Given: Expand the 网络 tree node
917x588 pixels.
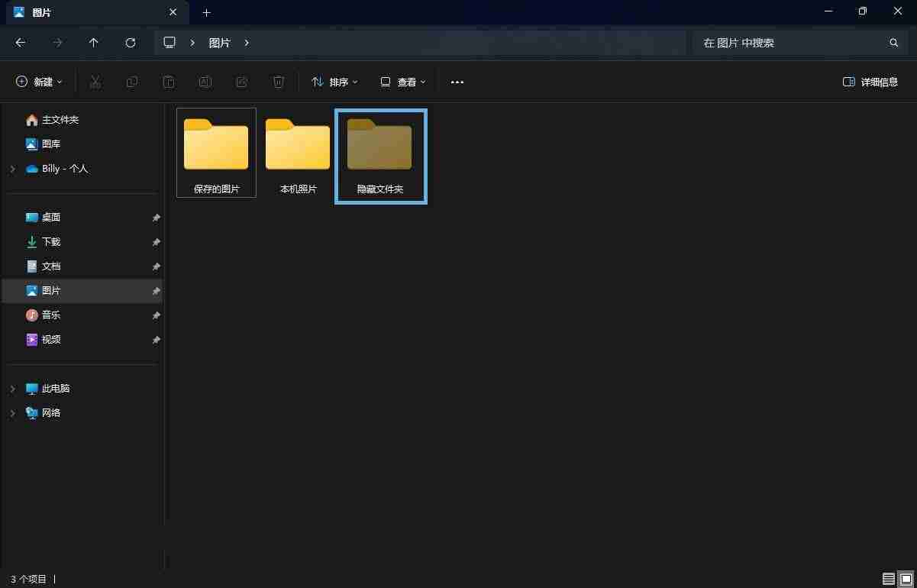Looking at the screenshot, I should [x=12, y=413].
